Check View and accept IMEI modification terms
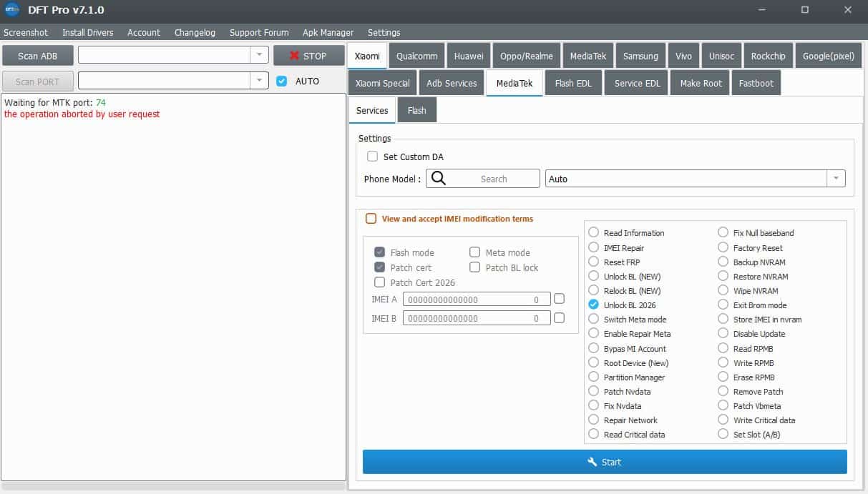This screenshot has height=494, width=868. pos(371,219)
